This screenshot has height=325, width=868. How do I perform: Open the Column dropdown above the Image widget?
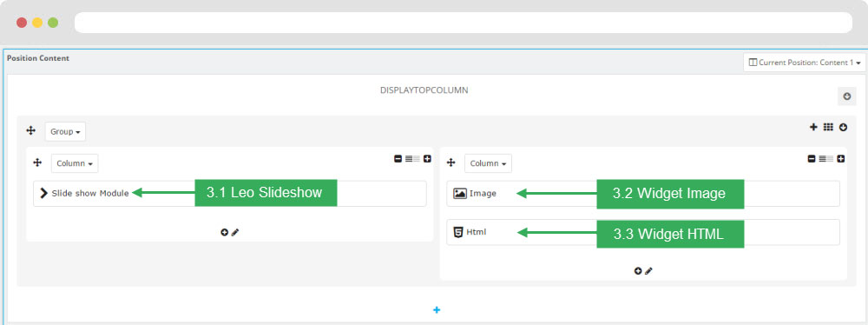(488, 163)
